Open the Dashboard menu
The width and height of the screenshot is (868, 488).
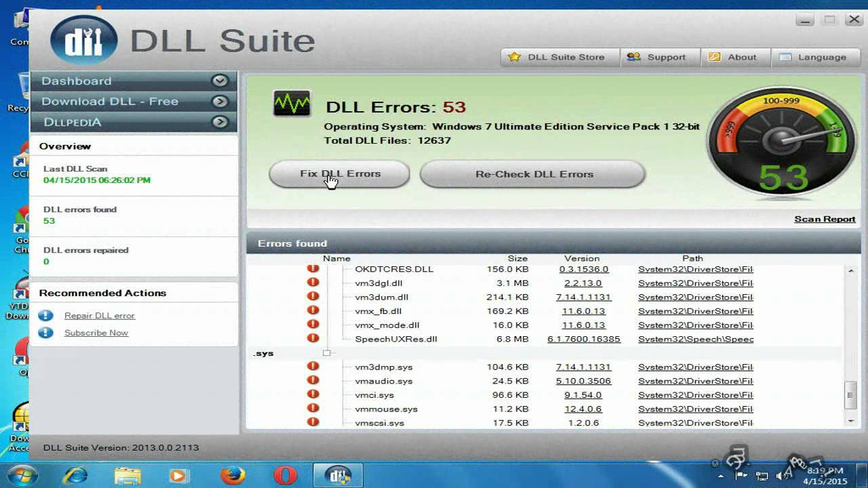pyautogui.click(x=134, y=81)
